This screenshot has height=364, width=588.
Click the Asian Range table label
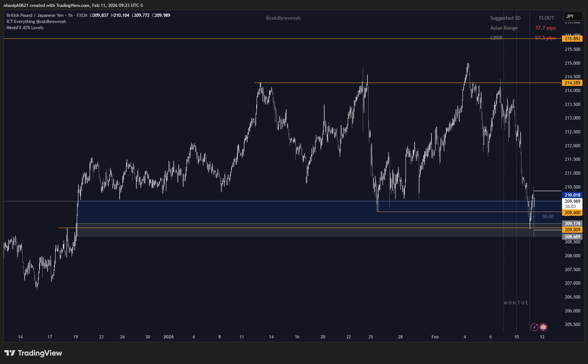(504, 28)
